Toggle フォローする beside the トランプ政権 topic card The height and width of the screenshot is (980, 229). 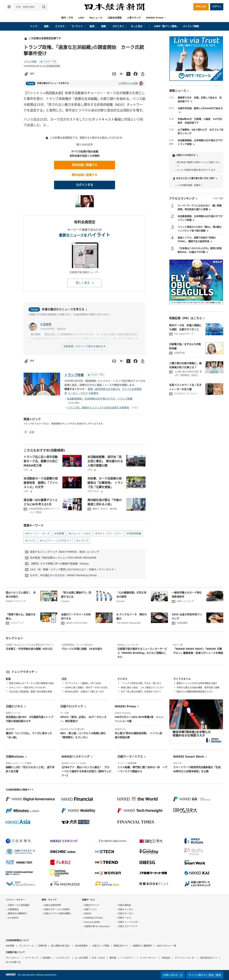click(x=95, y=375)
